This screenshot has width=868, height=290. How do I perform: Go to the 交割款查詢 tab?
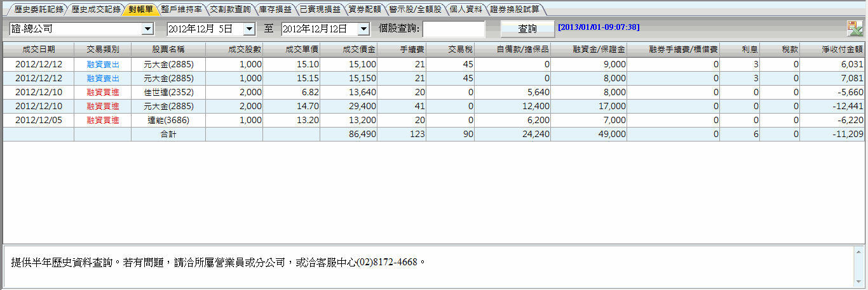[x=230, y=10]
